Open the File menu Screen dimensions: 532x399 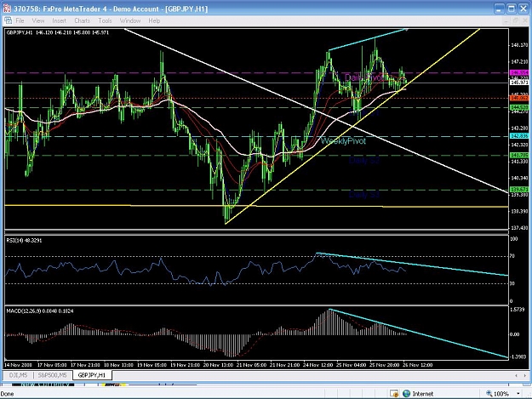(20, 20)
